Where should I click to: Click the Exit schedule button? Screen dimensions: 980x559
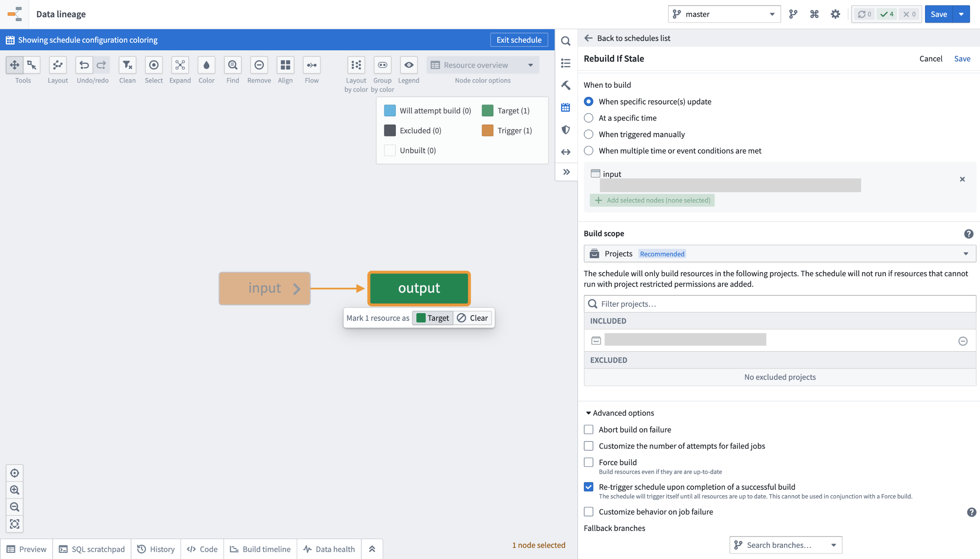519,40
